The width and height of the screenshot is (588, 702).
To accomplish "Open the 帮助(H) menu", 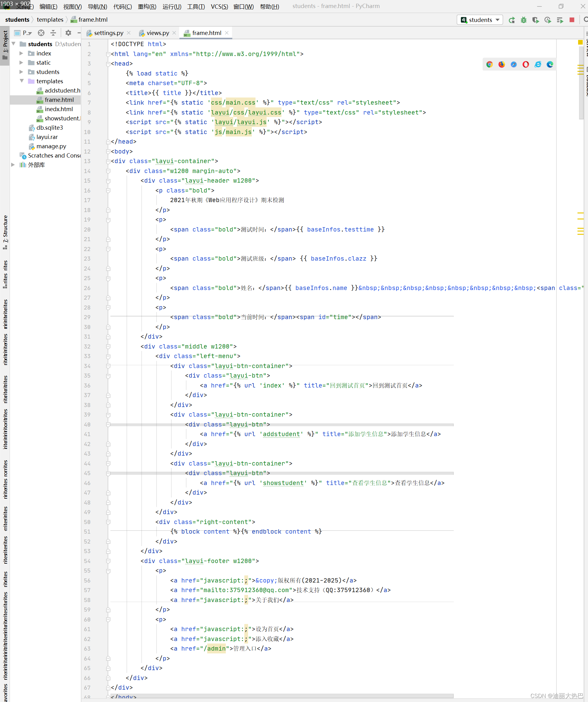I will point(269,7).
